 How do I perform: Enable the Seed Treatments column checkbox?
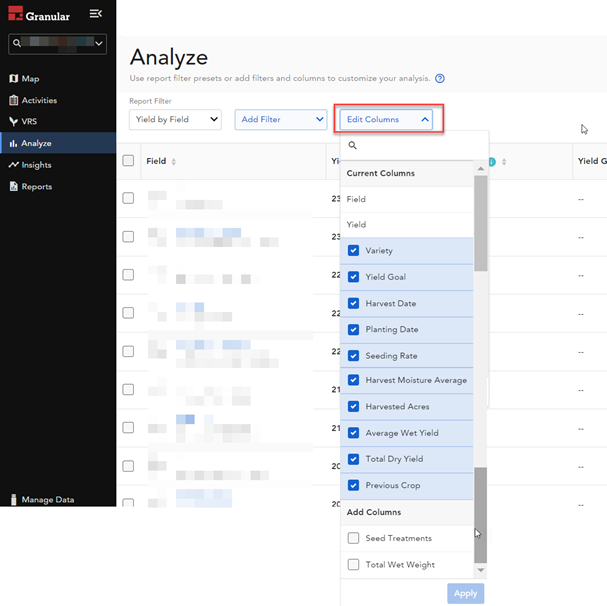point(353,539)
